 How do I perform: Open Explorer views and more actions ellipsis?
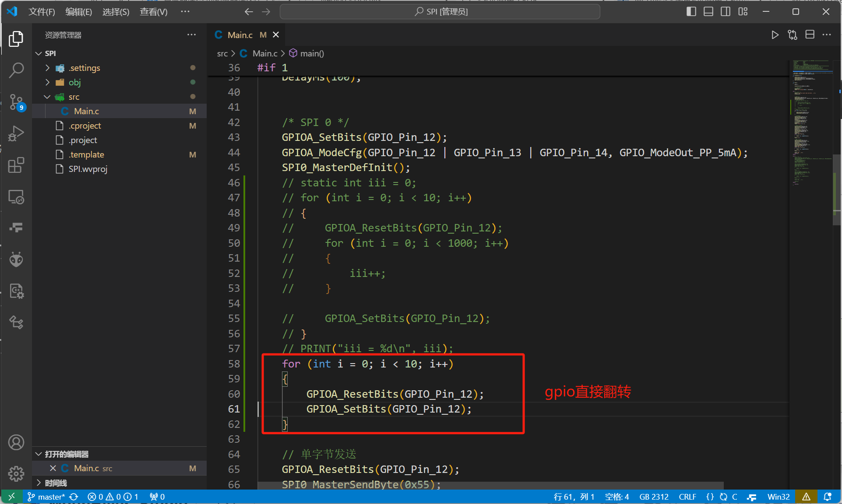point(191,35)
